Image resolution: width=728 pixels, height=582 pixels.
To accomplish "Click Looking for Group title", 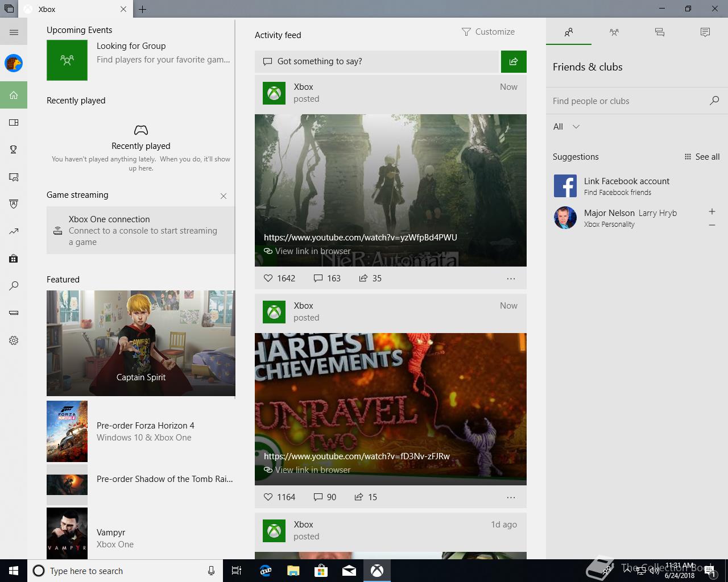I will pos(131,46).
